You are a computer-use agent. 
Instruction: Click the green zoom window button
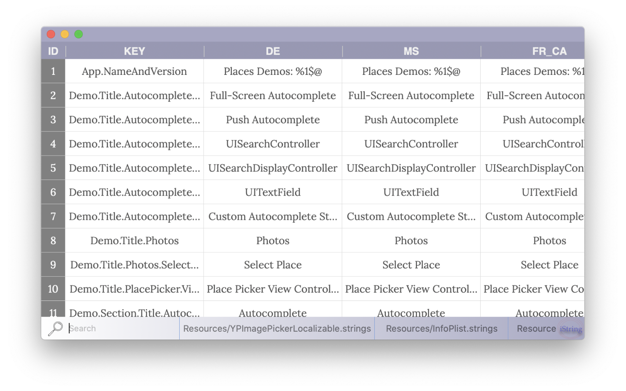tap(79, 34)
